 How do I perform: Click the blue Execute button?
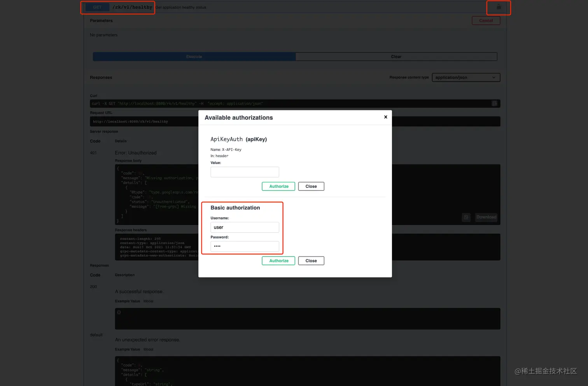pos(194,57)
